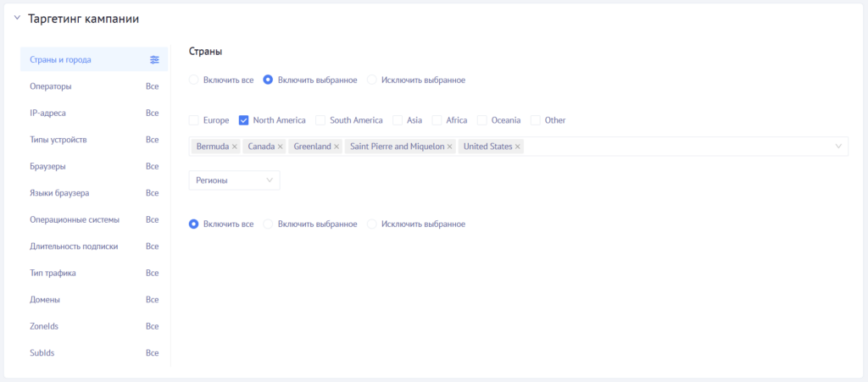Enable the Europe checkbox
Viewport: 868px width, 382px height.
tap(194, 120)
